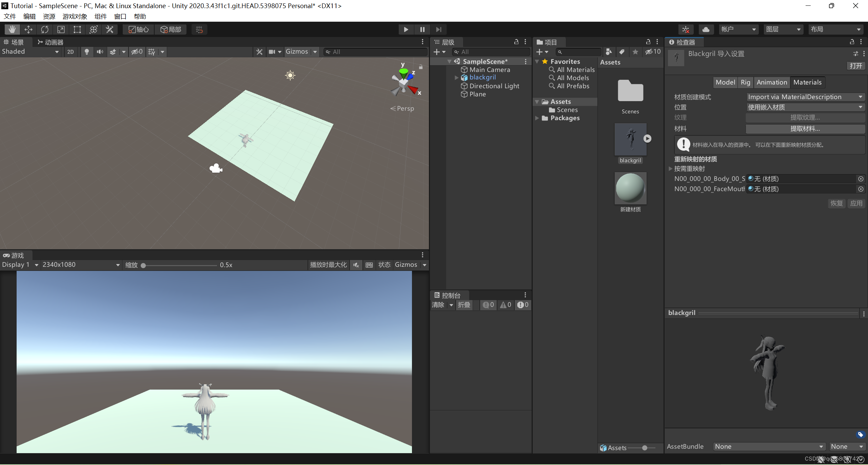Open the 游戏对象 menu
The image size is (868, 465).
tap(75, 16)
